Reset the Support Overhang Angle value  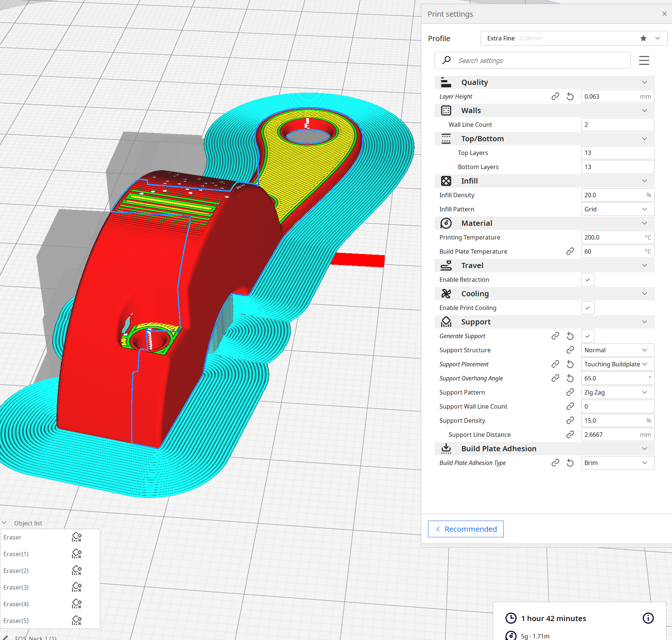[570, 378]
